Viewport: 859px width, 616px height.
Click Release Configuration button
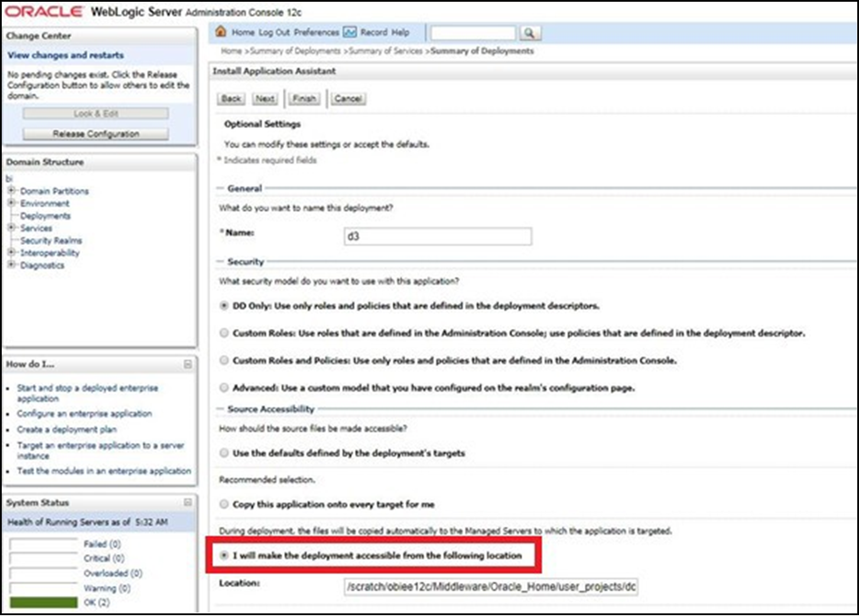(96, 134)
